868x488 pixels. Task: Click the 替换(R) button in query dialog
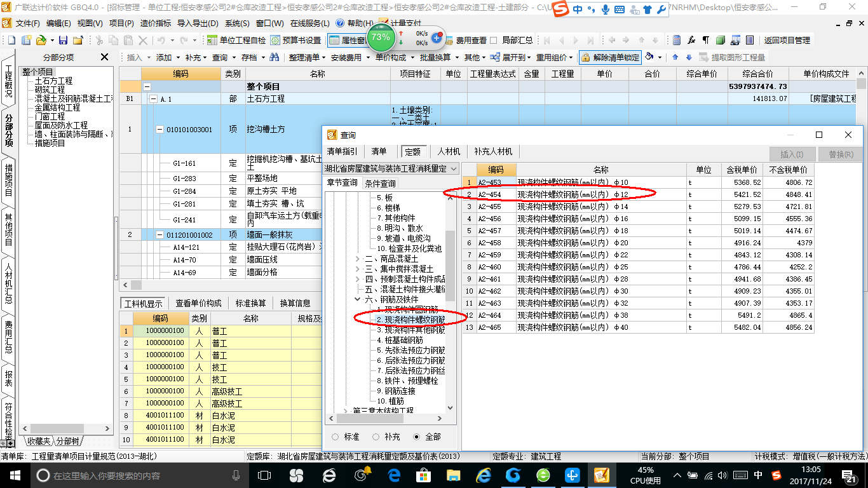pyautogui.click(x=841, y=154)
